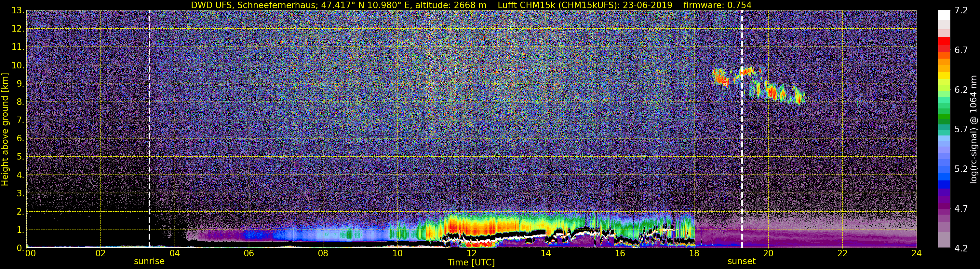Click the time axis tick label '02'
The width and height of the screenshot is (980, 269).
(101, 254)
